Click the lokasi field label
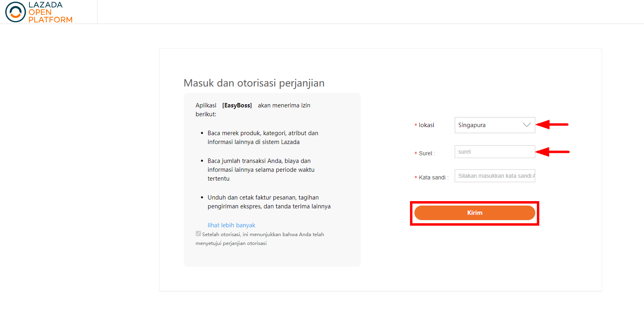This screenshot has width=644, height=319. [426, 125]
